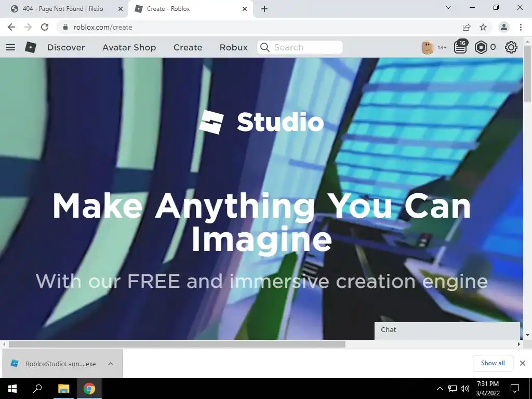
Task: Click the Studio logo banner
Action: pos(261,122)
